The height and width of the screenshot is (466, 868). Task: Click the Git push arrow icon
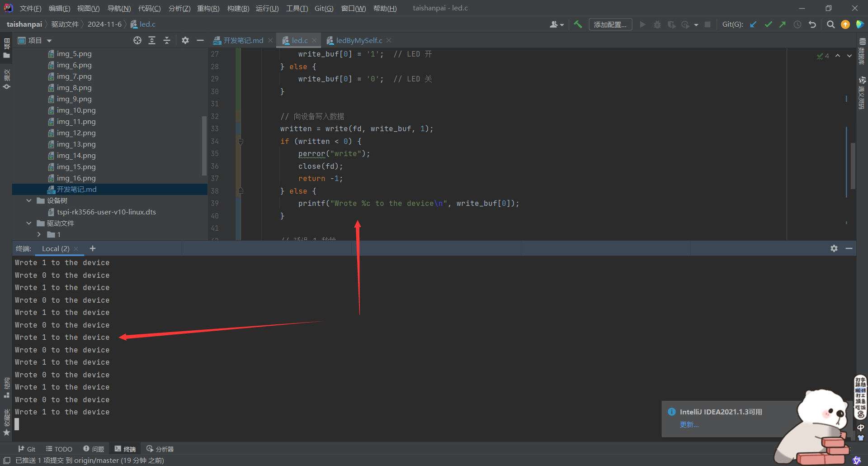[783, 24]
